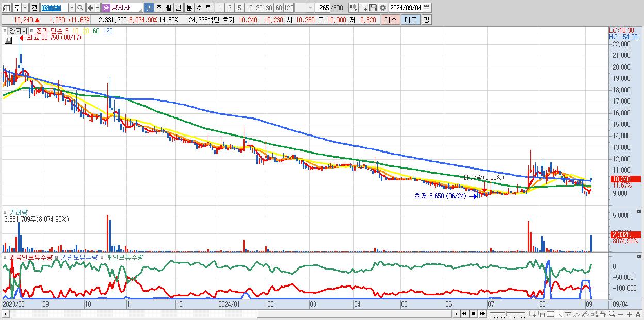Select the 틱 tick chart period

coord(208,8)
